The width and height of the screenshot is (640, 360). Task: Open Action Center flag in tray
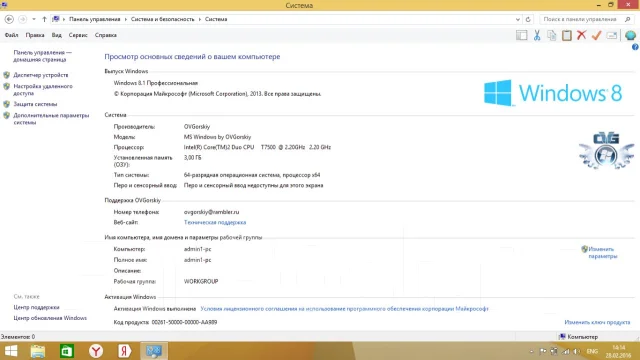tap(542, 351)
